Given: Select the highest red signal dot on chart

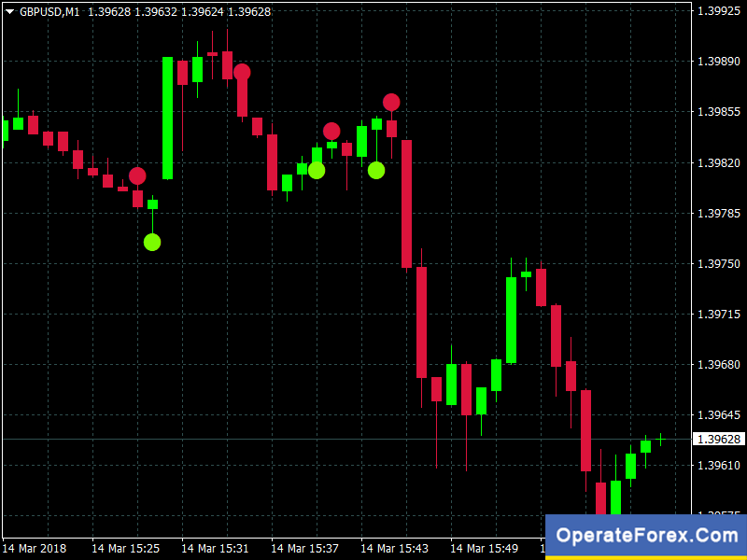Looking at the screenshot, I should coord(242,72).
